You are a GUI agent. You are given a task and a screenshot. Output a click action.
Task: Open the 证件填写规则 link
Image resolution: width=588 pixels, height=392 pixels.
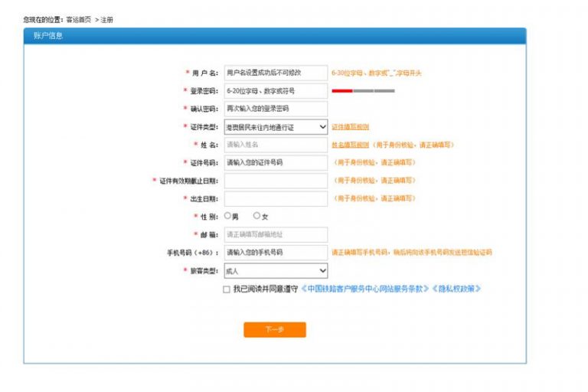351,127
